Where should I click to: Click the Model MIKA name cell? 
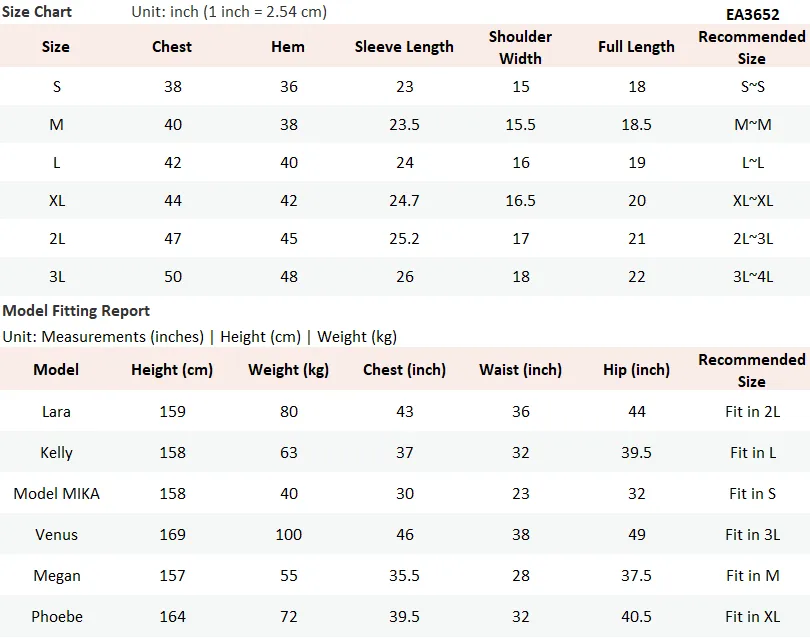point(56,493)
